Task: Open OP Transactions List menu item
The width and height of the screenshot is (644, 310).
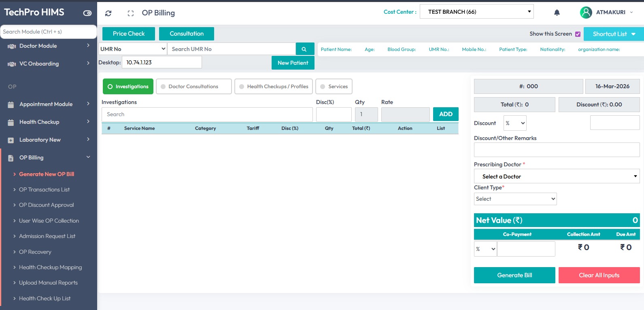Action: 44,189
